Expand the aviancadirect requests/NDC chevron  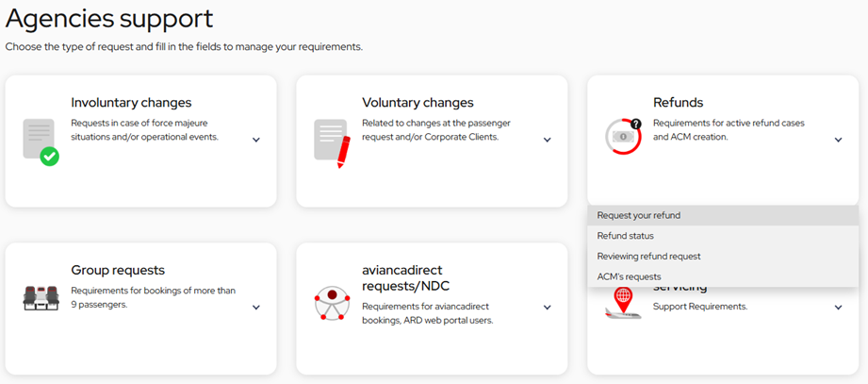coord(547,308)
